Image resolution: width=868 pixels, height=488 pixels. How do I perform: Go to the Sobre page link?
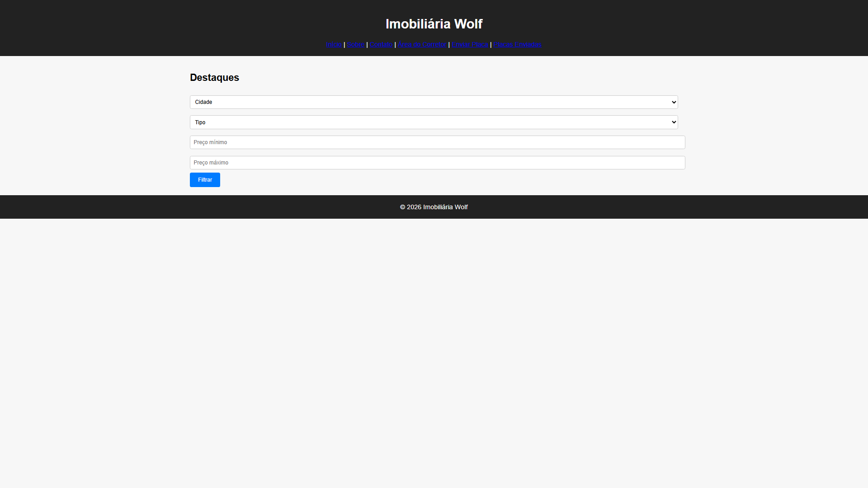pyautogui.click(x=355, y=44)
